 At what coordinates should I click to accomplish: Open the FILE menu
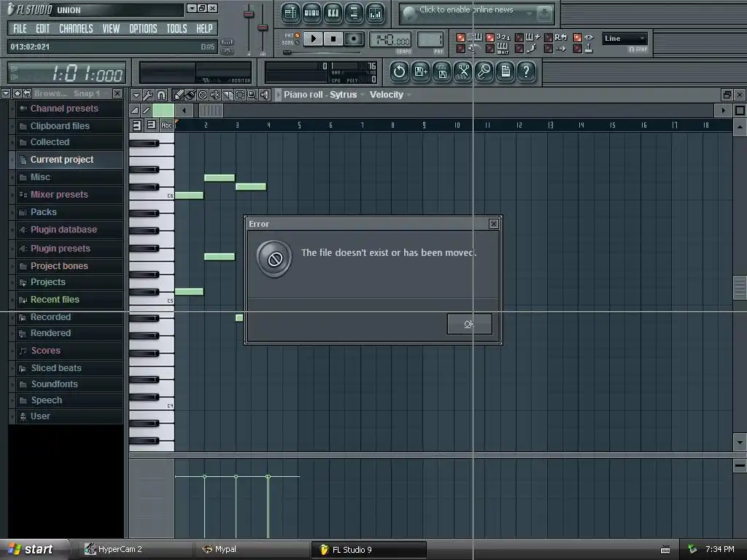point(20,28)
